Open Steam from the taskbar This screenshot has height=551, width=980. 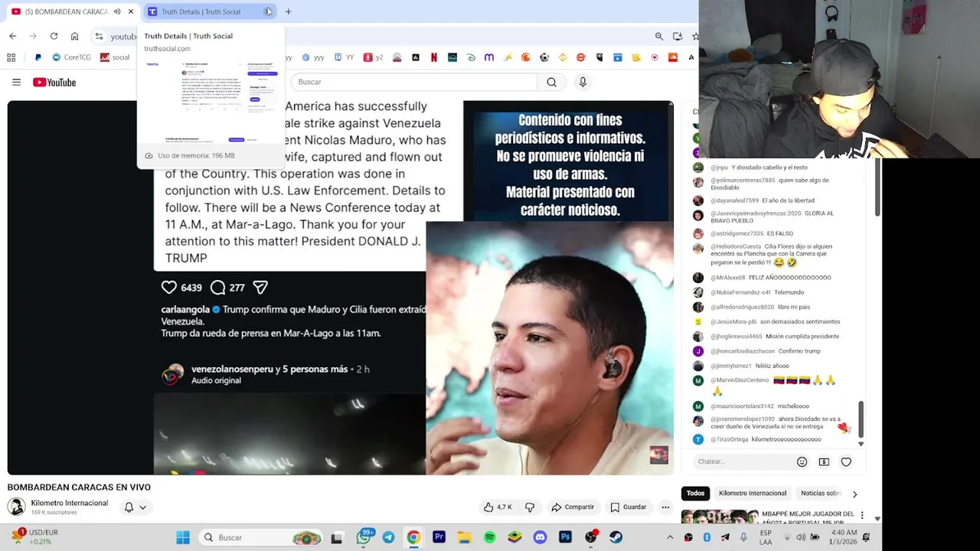616,537
